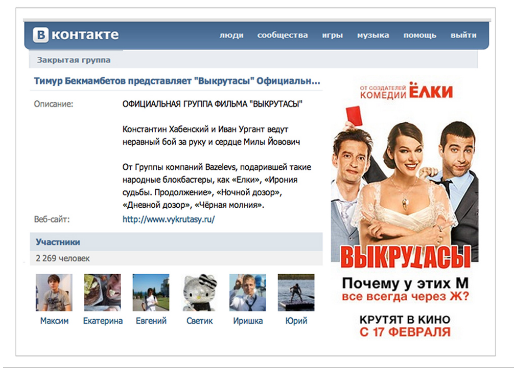Open Иришка's profile photo
This screenshot has width=515, height=368.
[248, 292]
